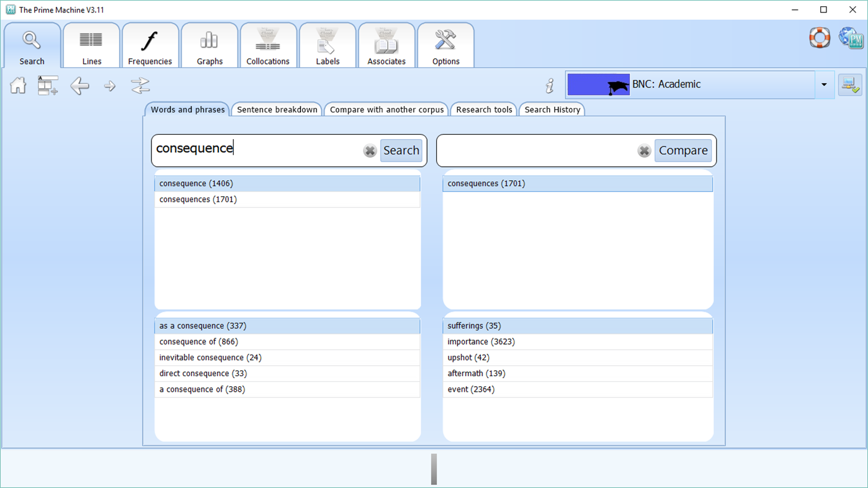Click the Search button
The width and height of the screenshot is (868, 488).
pos(401,151)
